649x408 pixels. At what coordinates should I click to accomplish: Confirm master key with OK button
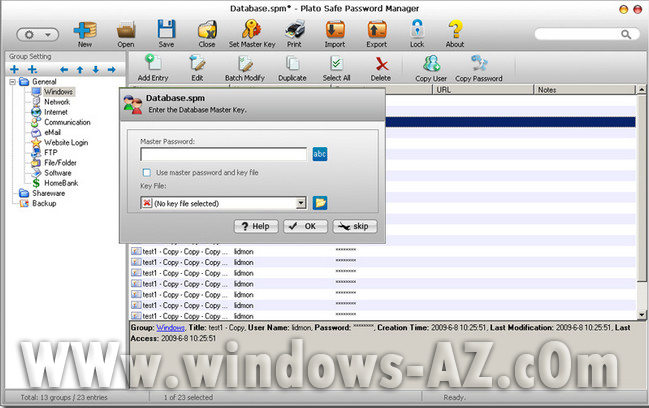point(305,226)
